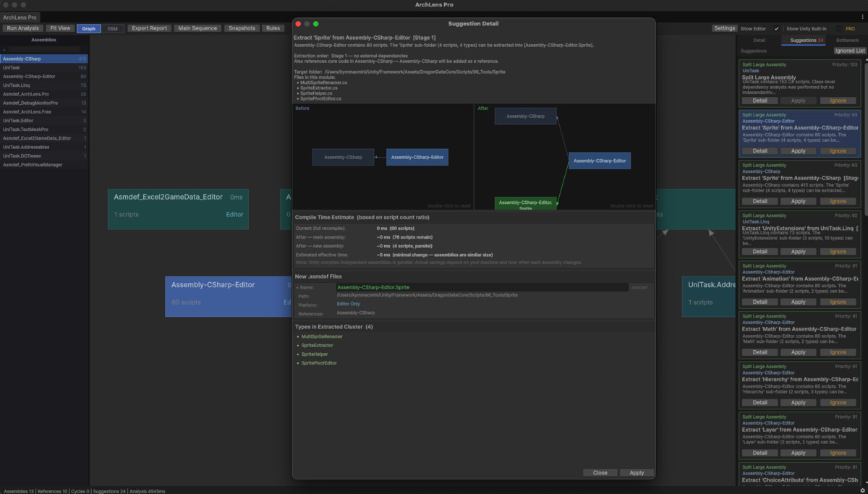Toggle the Show Editor checkbox
The height and width of the screenshot is (494, 868).
pos(776,28)
